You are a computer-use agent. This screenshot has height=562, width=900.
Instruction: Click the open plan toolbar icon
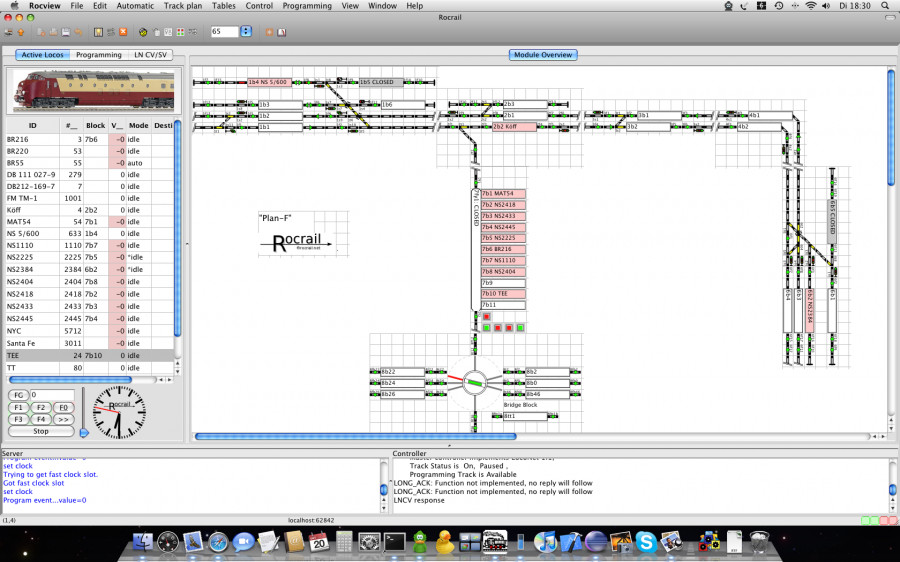[x=53, y=32]
